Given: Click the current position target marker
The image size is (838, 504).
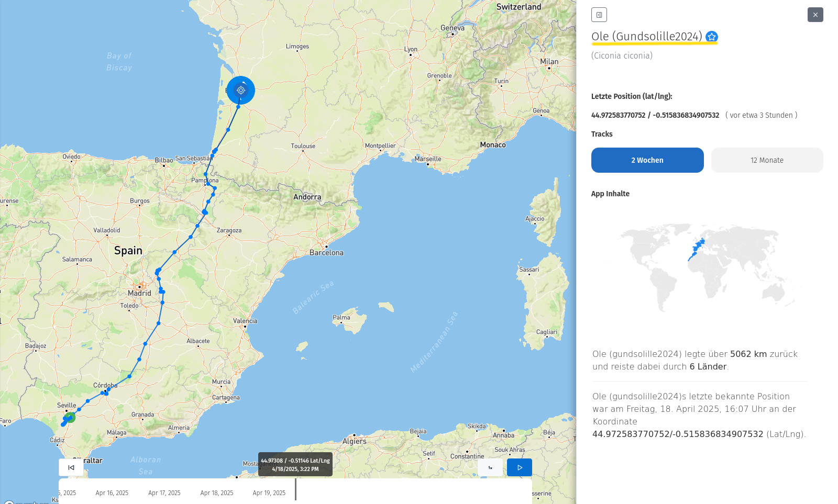Looking at the screenshot, I should coord(241,90).
